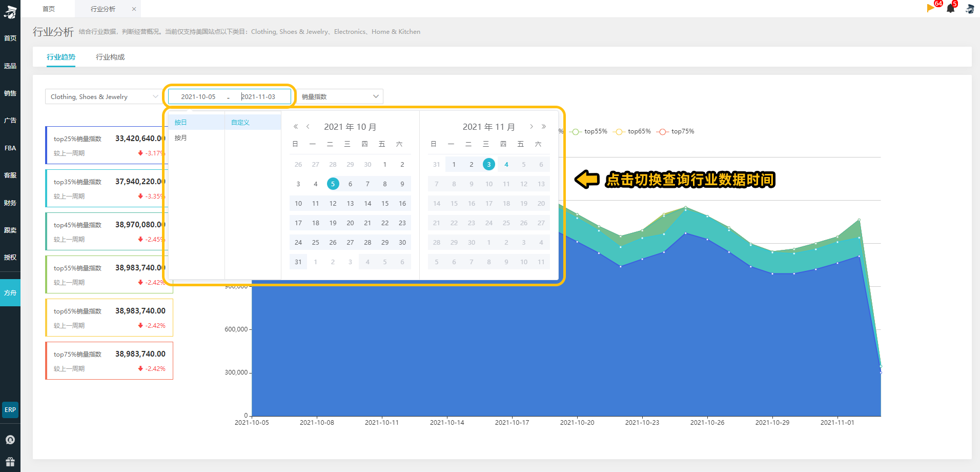Go to previous year in calendar
980x472 pixels.
296,127
